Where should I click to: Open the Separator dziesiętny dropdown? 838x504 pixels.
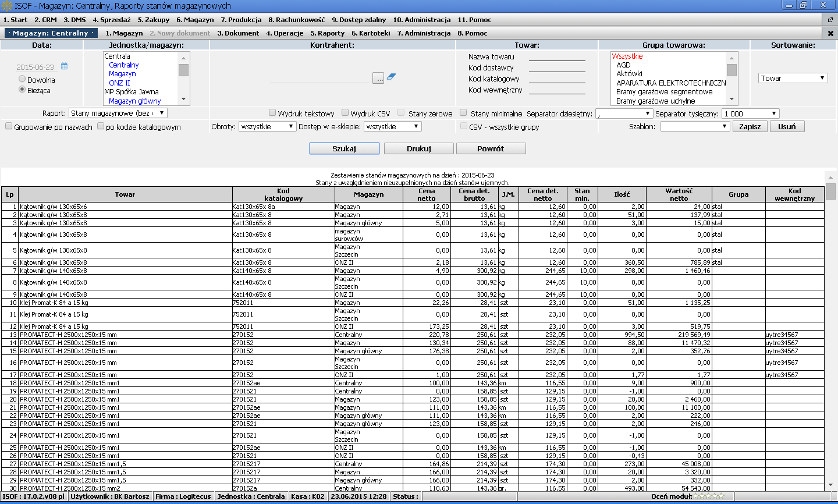tap(623, 113)
